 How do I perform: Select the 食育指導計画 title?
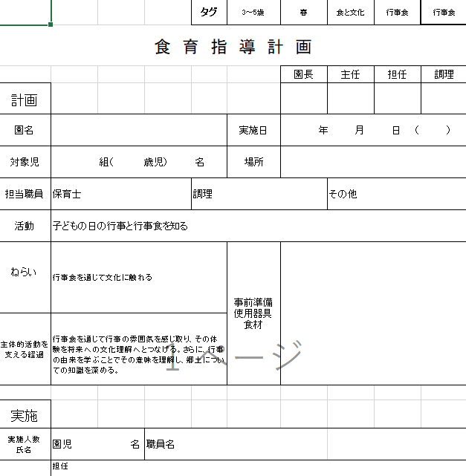pyautogui.click(x=233, y=47)
